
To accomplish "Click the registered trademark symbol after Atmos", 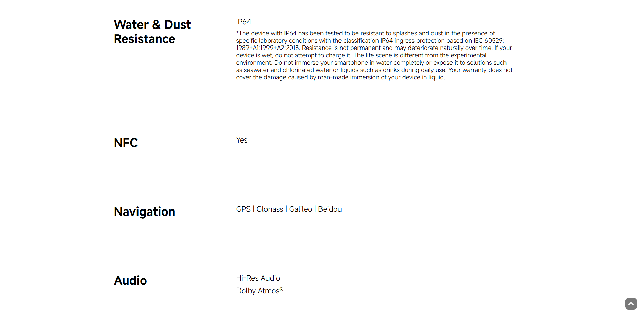I will pos(281,289).
